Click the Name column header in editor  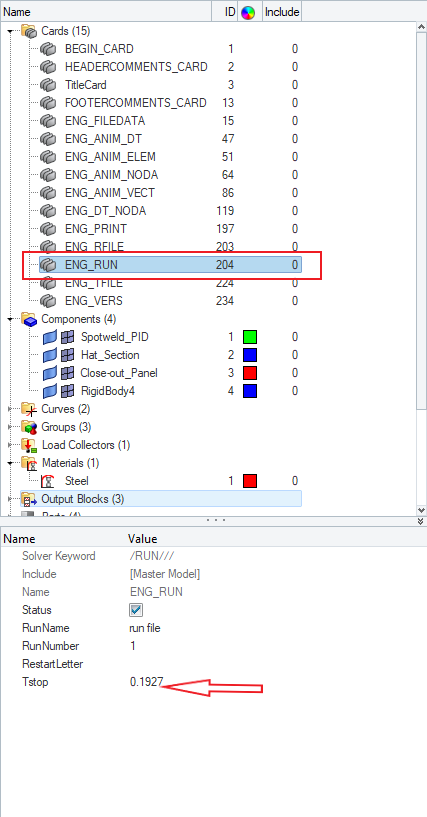[19, 539]
